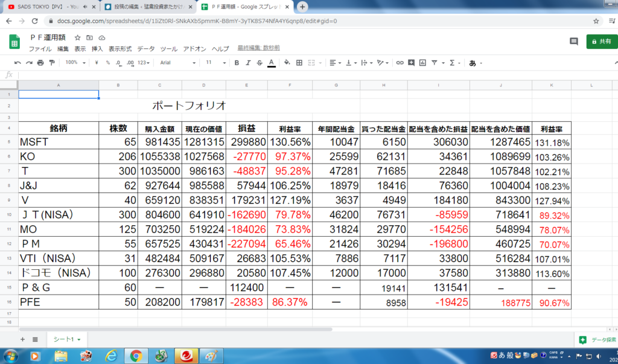Select cell A1
Viewport: 618px width, 364px height.
[x=59, y=95]
